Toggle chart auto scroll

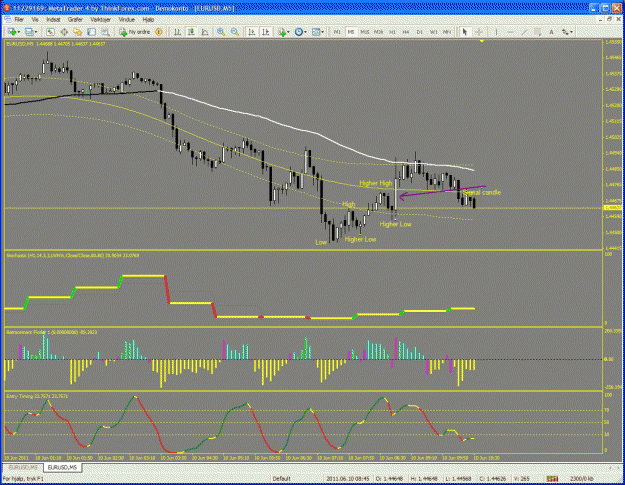pos(252,32)
